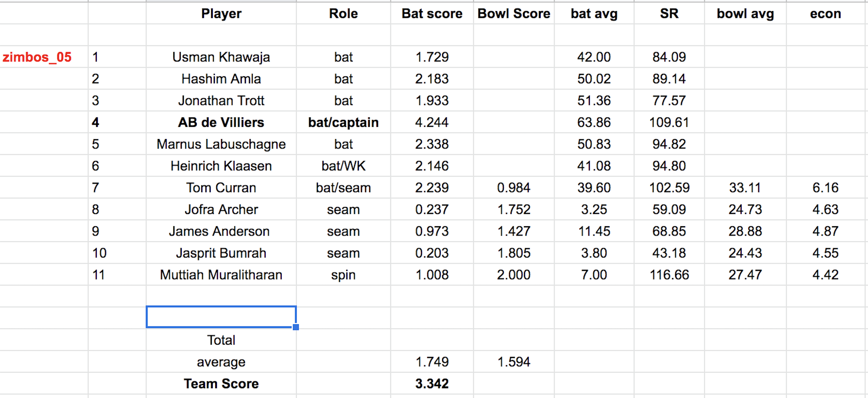Select bat score 1.933 for Jonathan Trott

432,100
